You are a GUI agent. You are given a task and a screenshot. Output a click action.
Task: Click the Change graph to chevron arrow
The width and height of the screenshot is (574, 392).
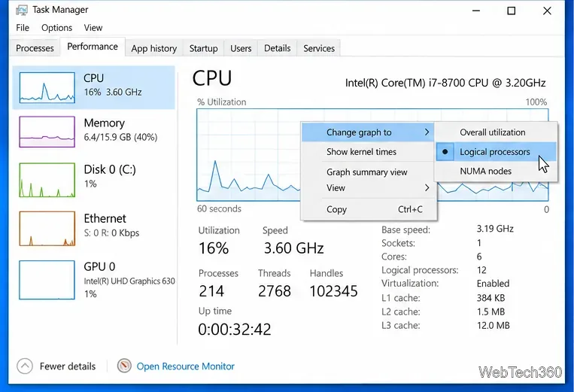pyautogui.click(x=427, y=132)
